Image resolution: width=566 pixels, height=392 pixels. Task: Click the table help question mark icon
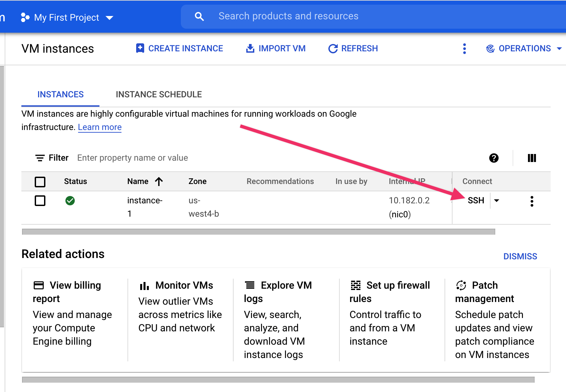494,158
